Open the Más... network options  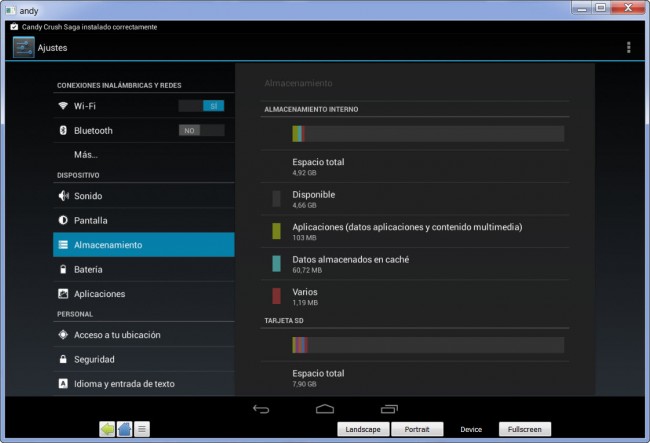(x=144, y=155)
